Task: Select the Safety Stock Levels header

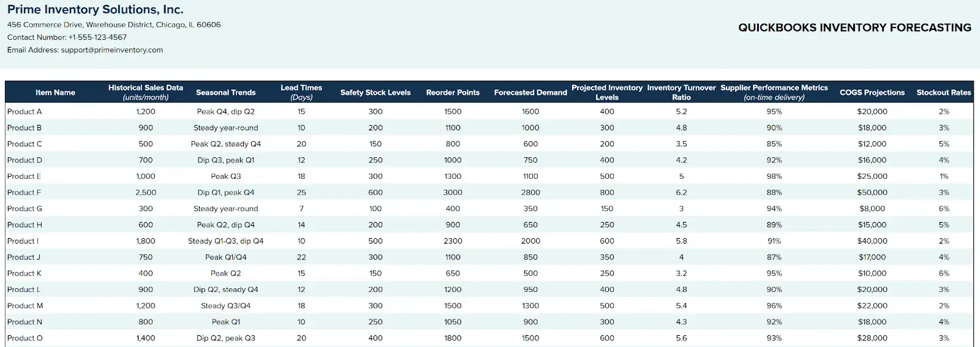Action: pyautogui.click(x=375, y=92)
